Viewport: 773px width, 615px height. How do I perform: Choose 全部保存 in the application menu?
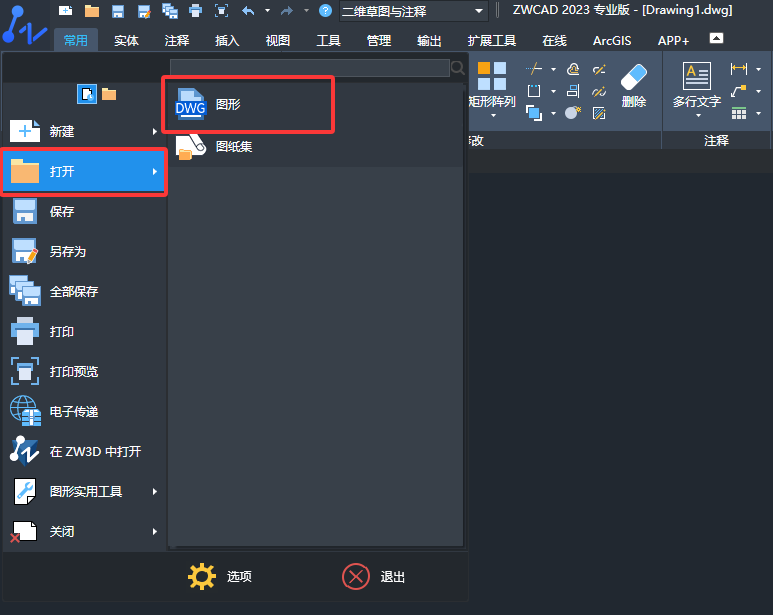83,291
